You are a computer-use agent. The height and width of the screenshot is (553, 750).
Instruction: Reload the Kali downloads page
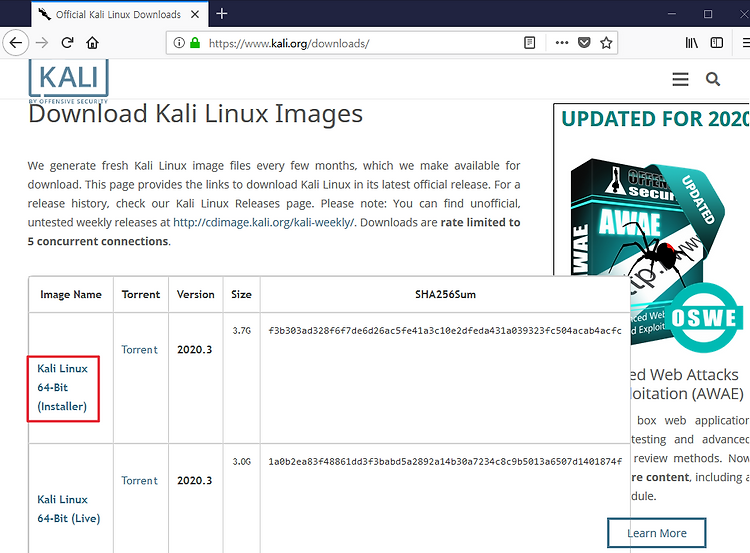[x=67, y=43]
